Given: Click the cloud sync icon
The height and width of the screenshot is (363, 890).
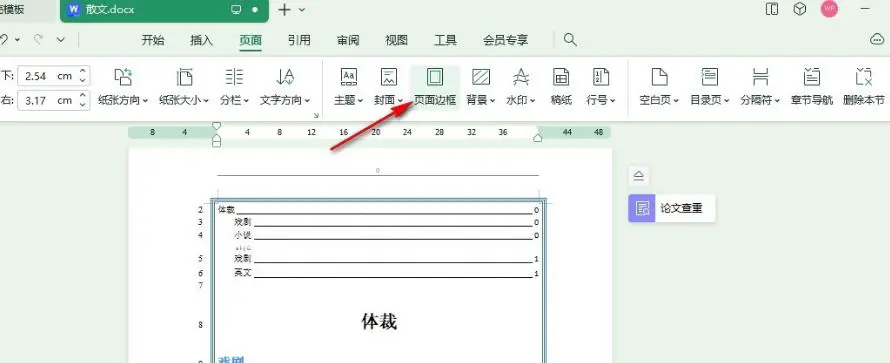Looking at the screenshot, I should 878,39.
